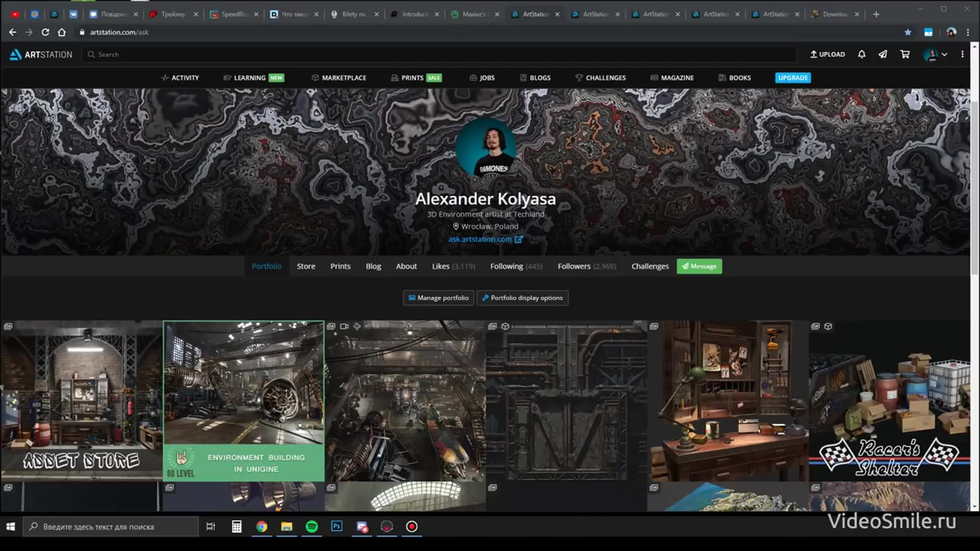Toggle the Activity feed section
Viewport: 980px width, 551px height.
tap(180, 77)
